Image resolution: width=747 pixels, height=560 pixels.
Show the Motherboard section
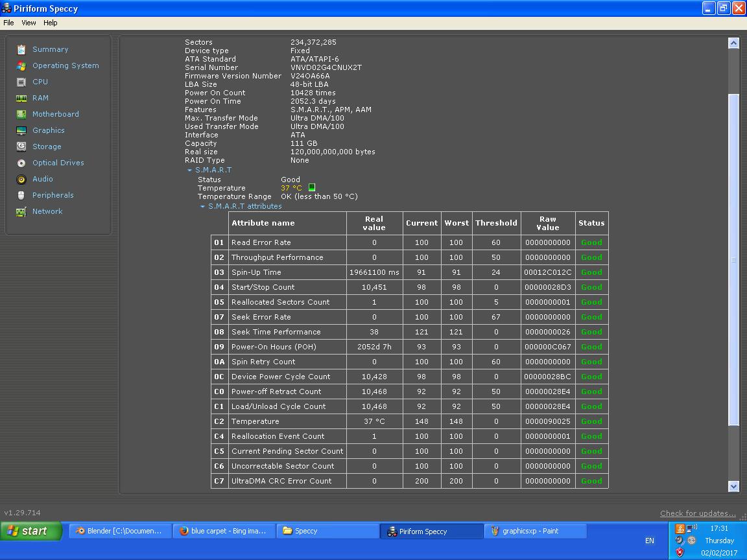pyautogui.click(x=56, y=114)
